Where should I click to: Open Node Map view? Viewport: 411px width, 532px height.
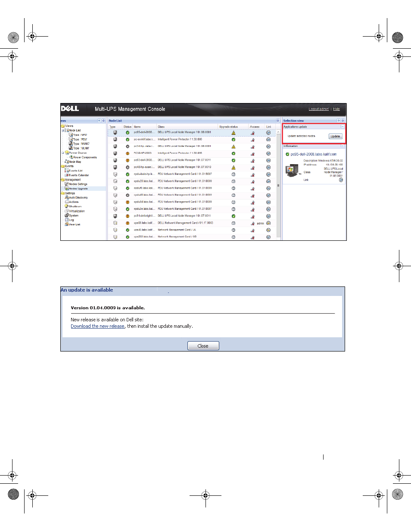75,162
